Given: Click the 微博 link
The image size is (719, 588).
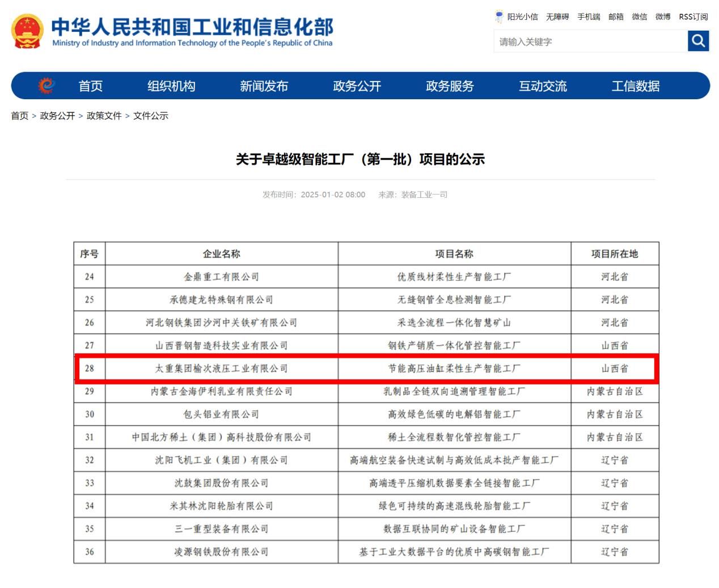Looking at the screenshot, I should (663, 17).
